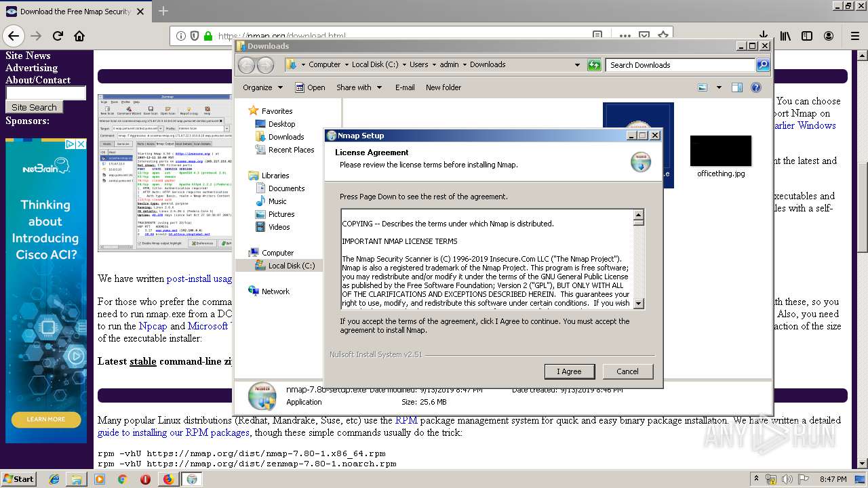Click Open in explorer toolbar

[310, 87]
